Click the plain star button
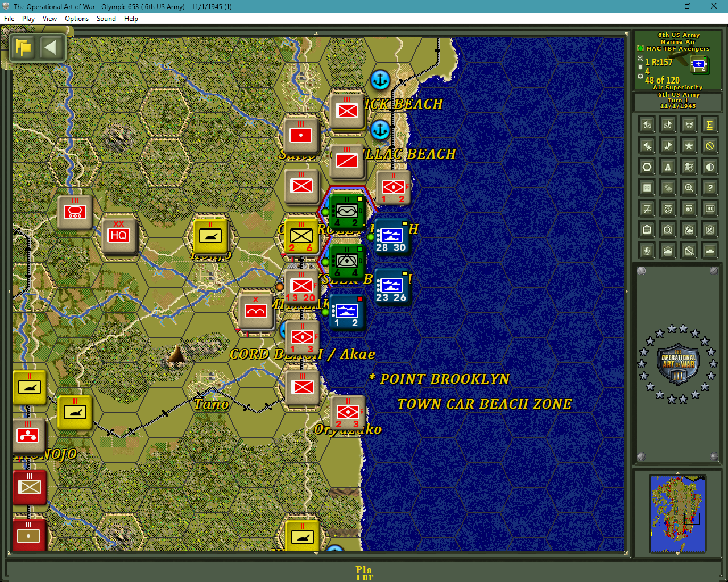Image resolution: width=728 pixels, height=582 pixels. (689, 146)
